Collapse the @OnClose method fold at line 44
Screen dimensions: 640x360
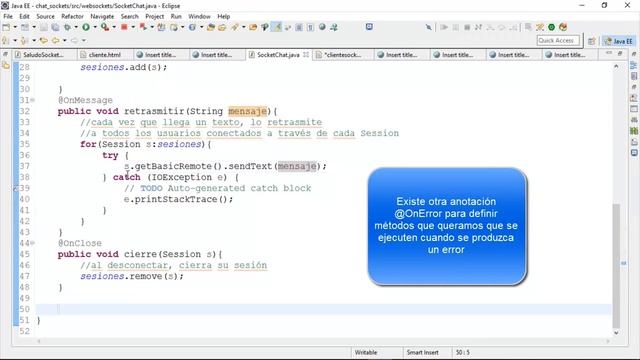[33, 243]
